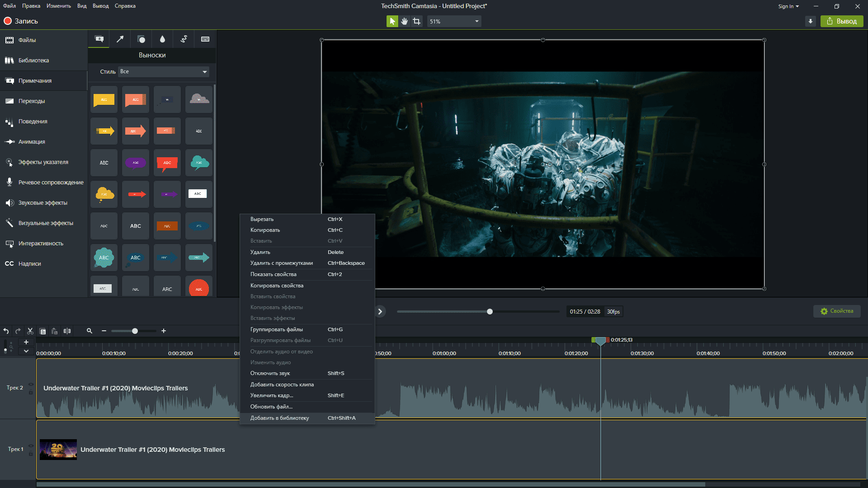
Task: Click the playback progress slider handle
Action: pyautogui.click(x=490, y=312)
